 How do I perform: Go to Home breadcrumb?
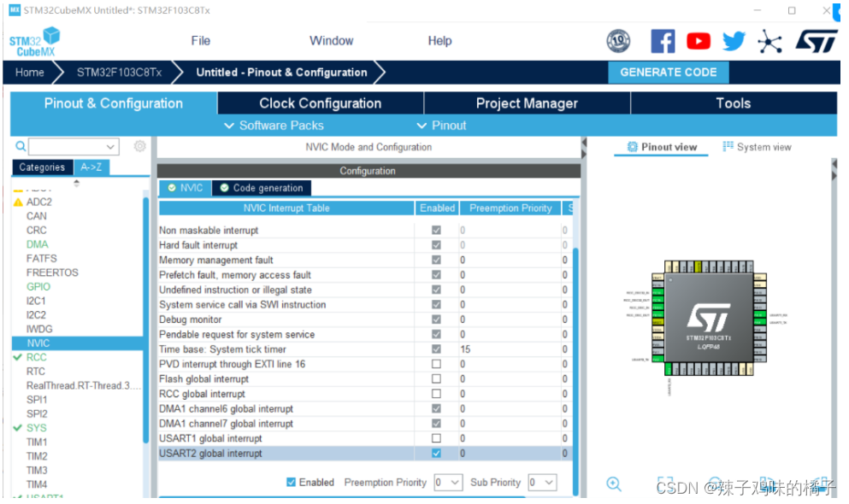pos(29,73)
